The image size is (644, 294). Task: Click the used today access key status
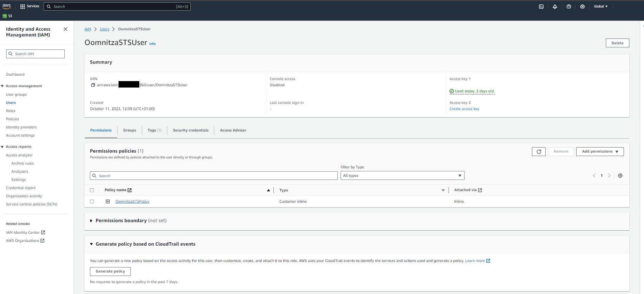(472, 91)
